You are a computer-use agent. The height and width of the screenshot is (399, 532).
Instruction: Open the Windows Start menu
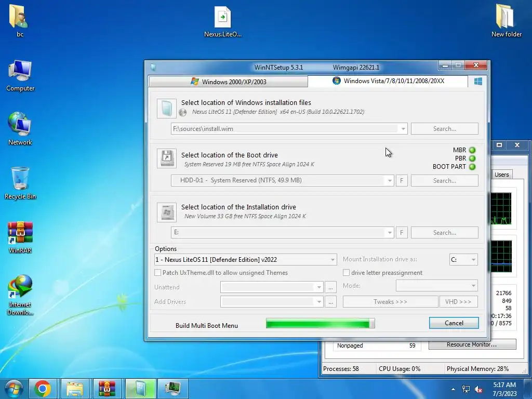click(x=14, y=389)
